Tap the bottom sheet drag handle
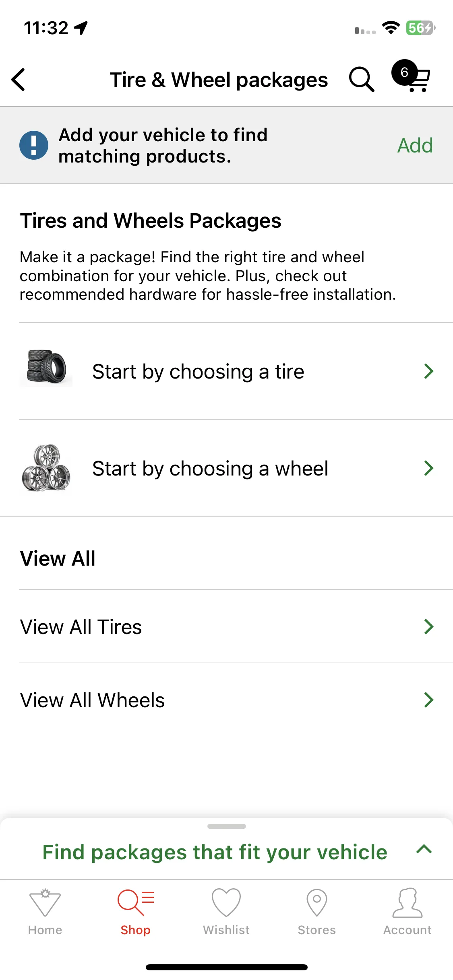The height and width of the screenshot is (980, 453). pyautogui.click(x=226, y=826)
